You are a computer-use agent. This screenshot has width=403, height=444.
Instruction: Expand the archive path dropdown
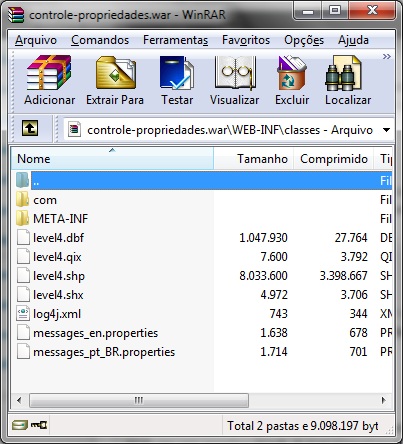coord(386,130)
